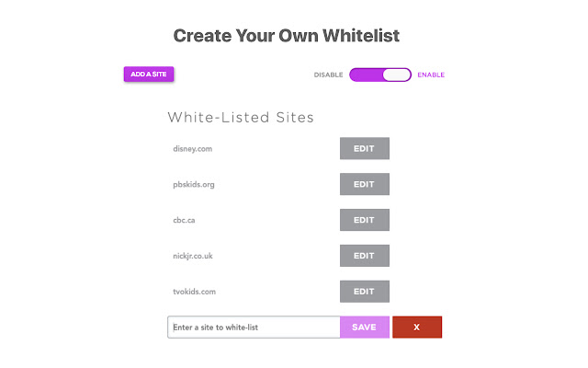Save the new white-list site
The width and height of the screenshot is (588, 368).
364,328
